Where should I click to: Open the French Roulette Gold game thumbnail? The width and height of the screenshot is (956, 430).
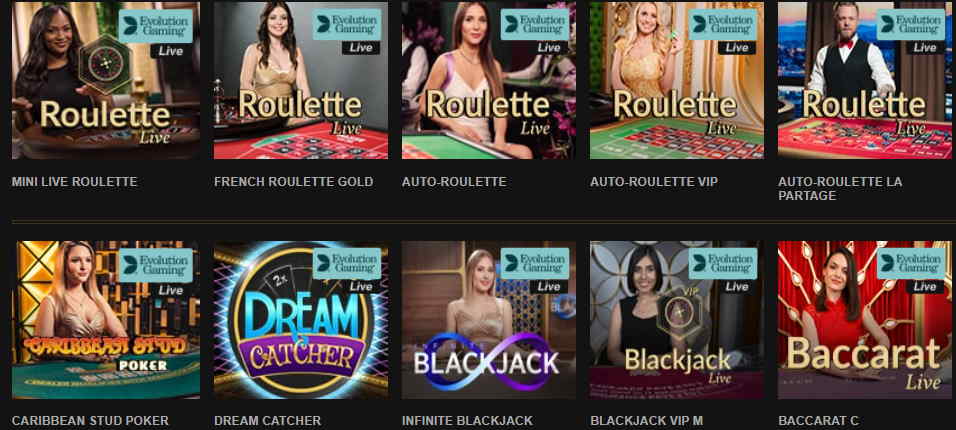301,80
